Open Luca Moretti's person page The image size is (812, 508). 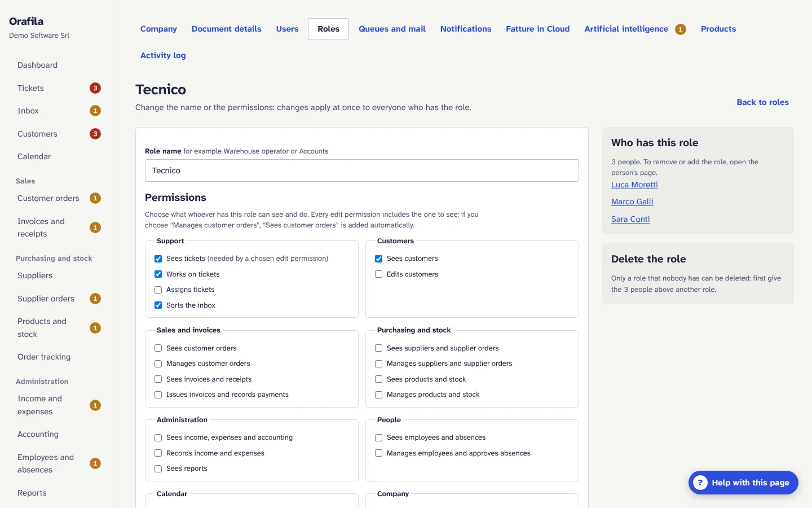(x=634, y=185)
